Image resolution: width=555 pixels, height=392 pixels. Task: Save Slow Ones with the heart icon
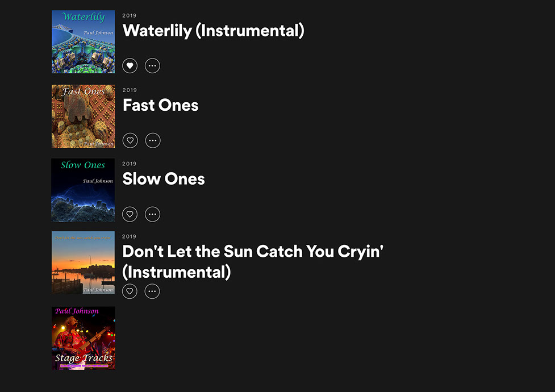[x=130, y=214]
